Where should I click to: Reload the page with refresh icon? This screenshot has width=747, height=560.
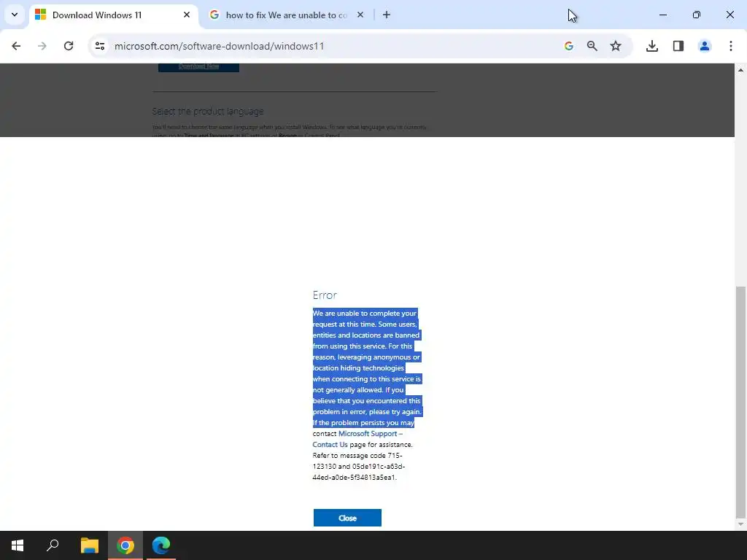[69, 46]
